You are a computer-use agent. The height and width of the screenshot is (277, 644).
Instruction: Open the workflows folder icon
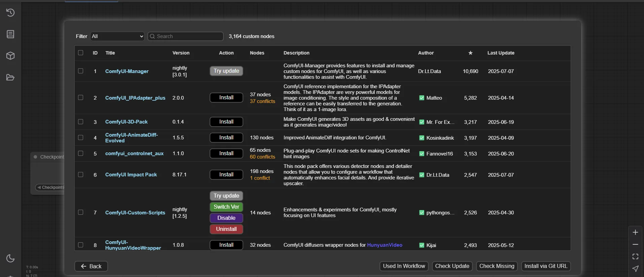pos(10,77)
